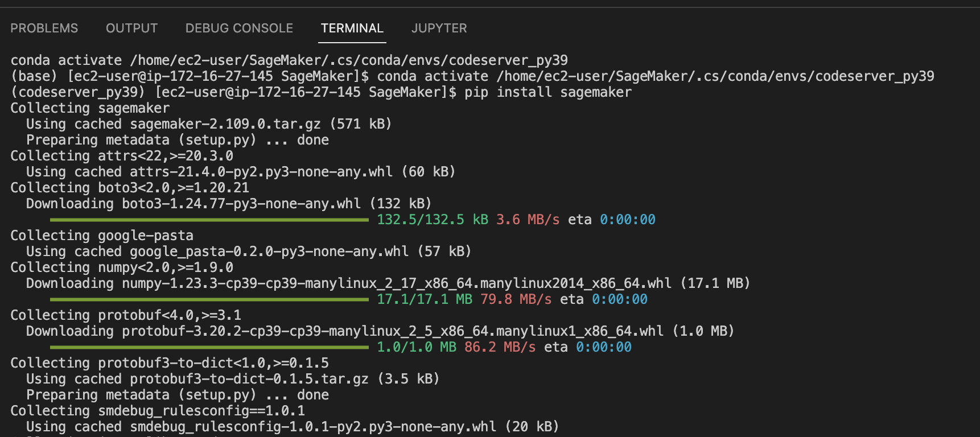
Task: Click the protobuf download progress bar
Action: [209, 347]
